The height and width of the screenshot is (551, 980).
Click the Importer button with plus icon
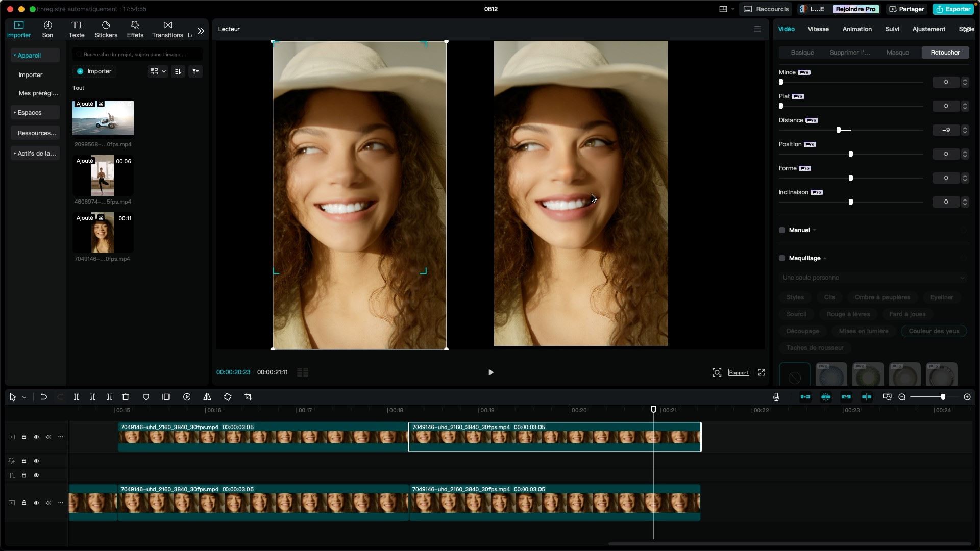(x=94, y=71)
